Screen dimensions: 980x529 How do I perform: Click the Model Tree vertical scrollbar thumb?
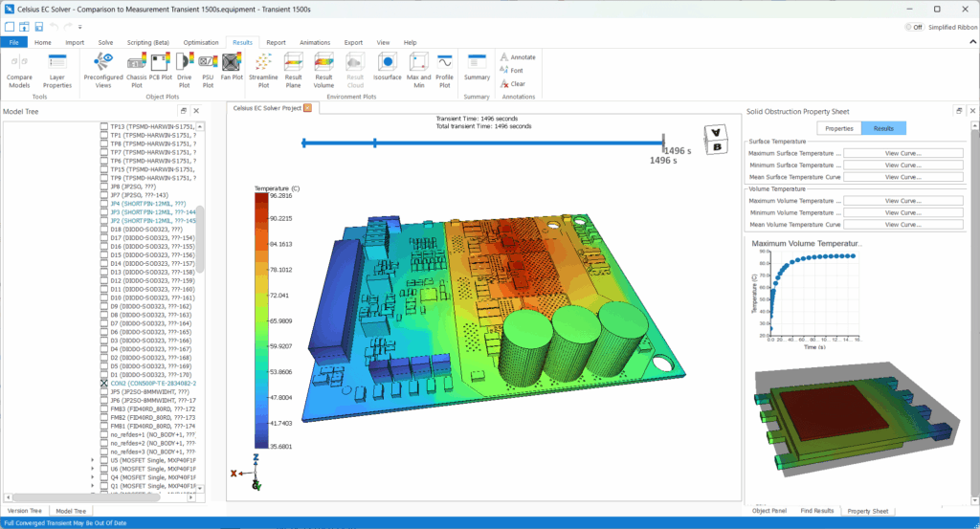tap(200, 238)
